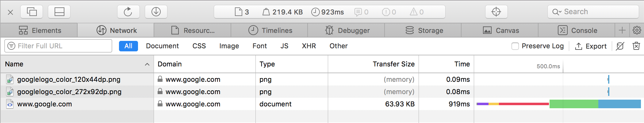Sort by the Type column header
Screen dimensions: 644x123
(x=292, y=64)
